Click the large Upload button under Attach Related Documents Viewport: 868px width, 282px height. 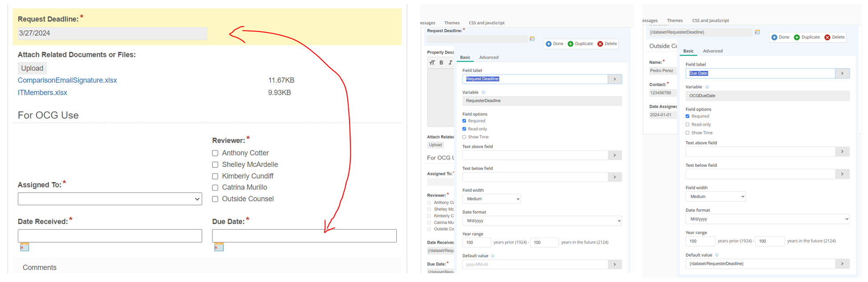32,68
